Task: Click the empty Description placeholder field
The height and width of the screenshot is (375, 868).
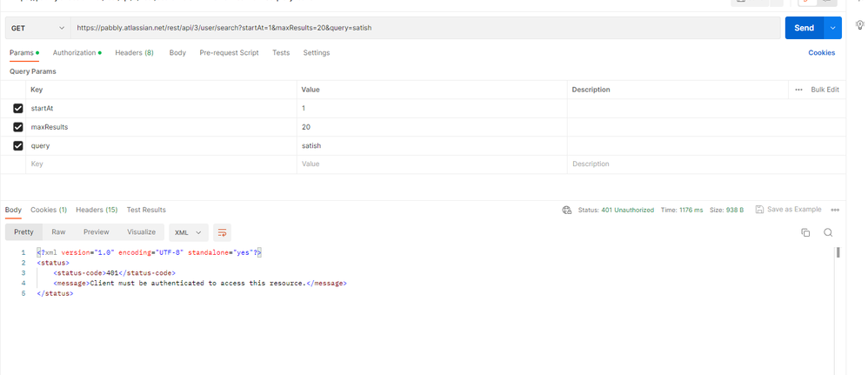Action: click(x=706, y=164)
